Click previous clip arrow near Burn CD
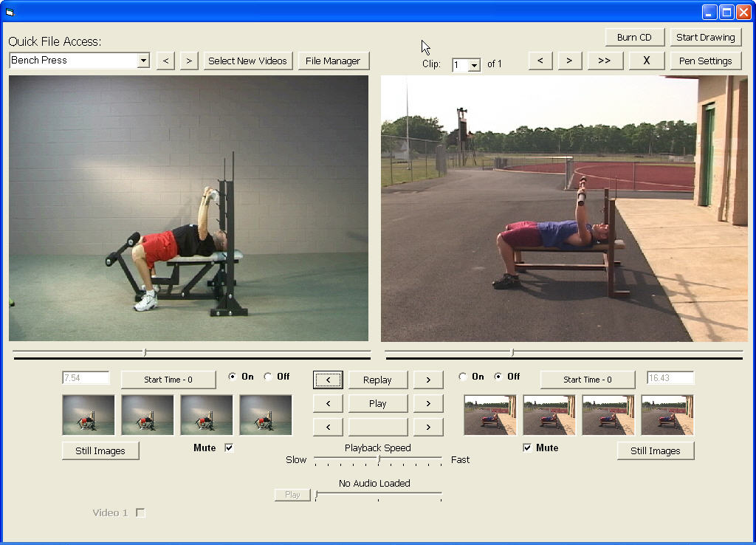This screenshot has height=545, width=756. 540,61
